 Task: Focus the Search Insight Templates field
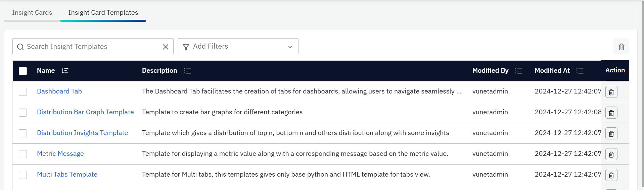coord(91,47)
